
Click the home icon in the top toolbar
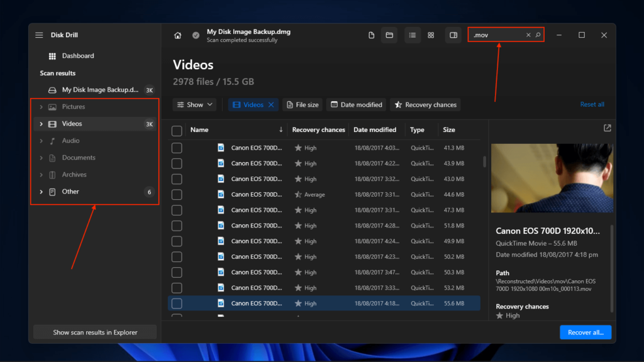pyautogui.click(x=177, y=35)
